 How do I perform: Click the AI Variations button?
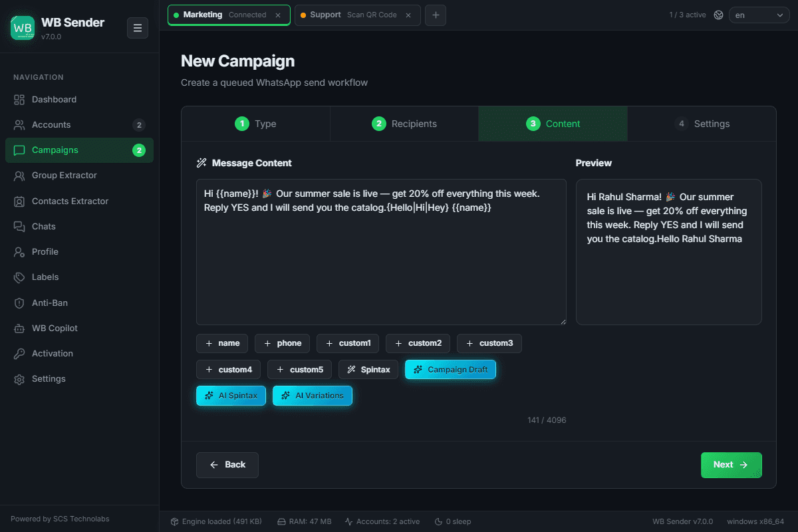[x=313, y=396]
